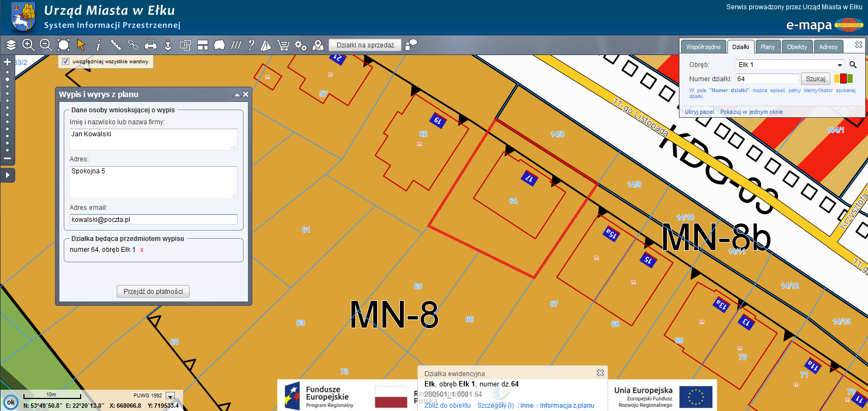Switch to the Obiekty tab

pyautogui.click(x=797, y=47)
